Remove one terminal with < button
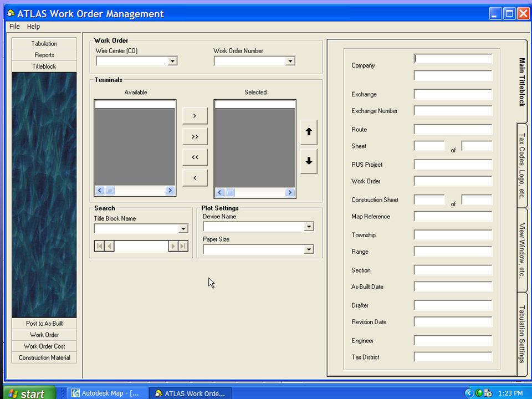The height and width of the screenshot is (399, 532). [x=195, y=178]
